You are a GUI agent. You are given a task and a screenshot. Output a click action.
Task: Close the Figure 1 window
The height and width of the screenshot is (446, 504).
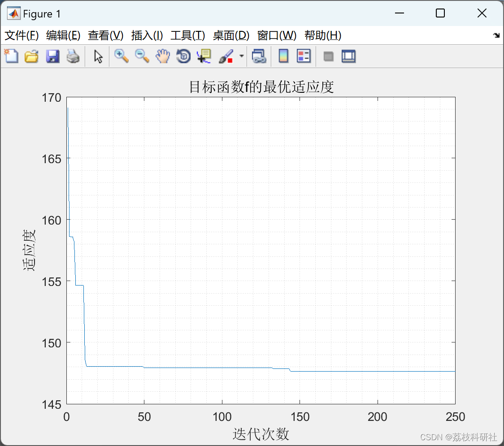click(482, 13)
